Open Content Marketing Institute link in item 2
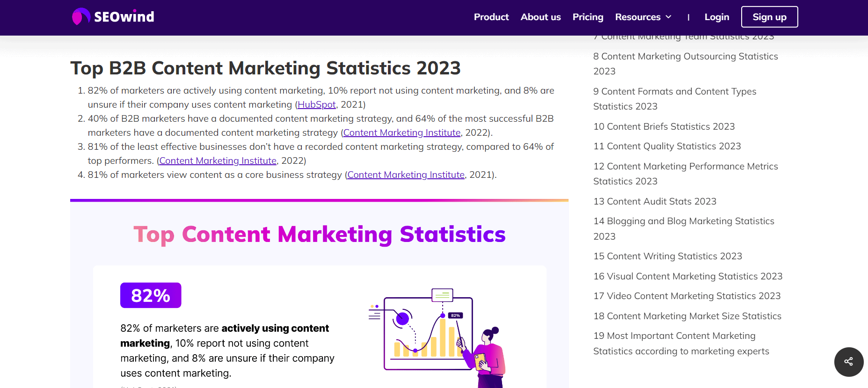This screenshot has width=868, height=388. click(401, 132)
